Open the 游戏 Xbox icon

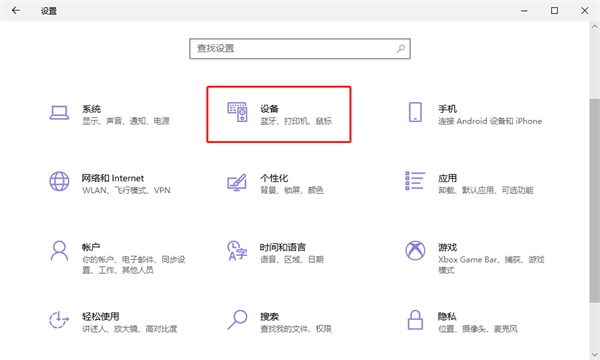[x=415, y=251]
